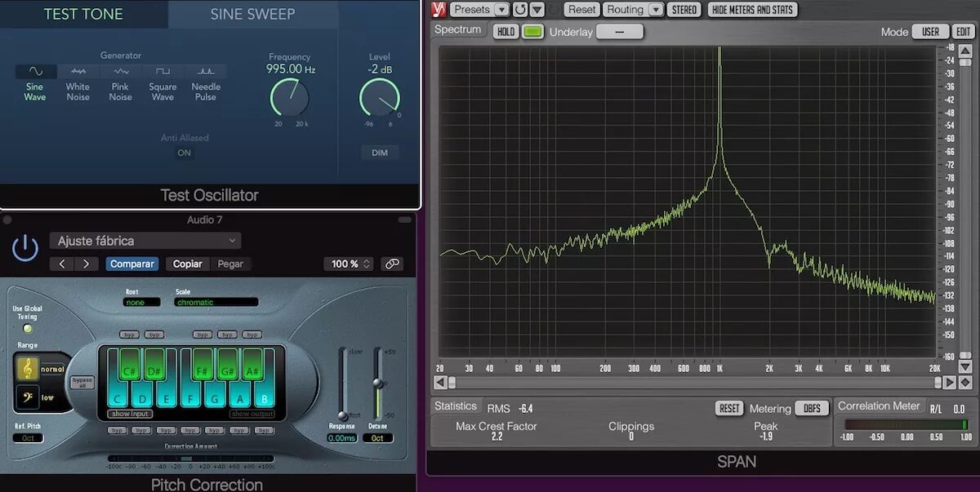
Task: Toggle show input on keyboard
Action: [129, 414]
